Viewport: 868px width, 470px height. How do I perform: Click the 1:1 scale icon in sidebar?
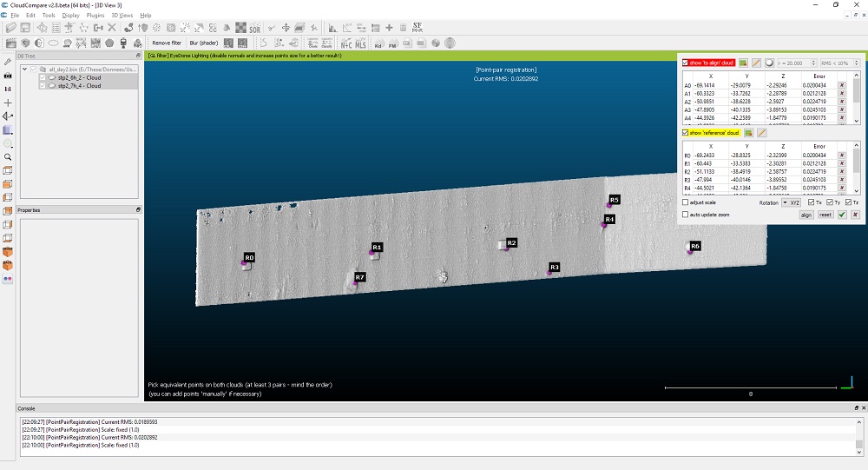tap(8, 89)
